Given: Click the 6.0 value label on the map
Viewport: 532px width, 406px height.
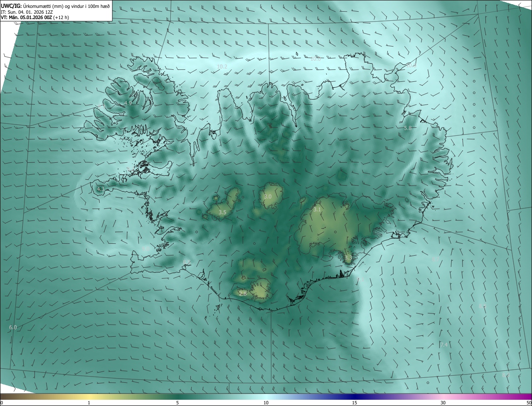Looking at the screenshot, I should point(13,328).
